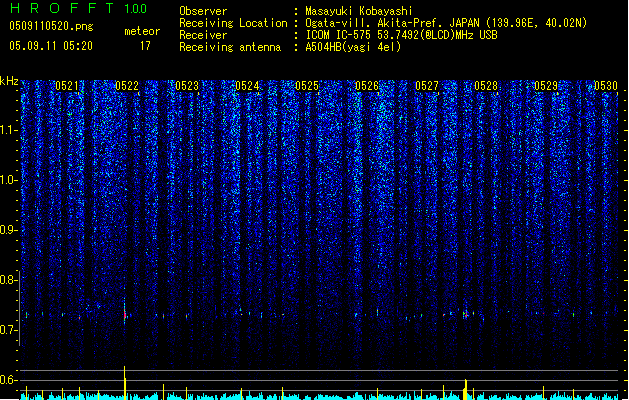
Task: Click the 0.7 kHz axis tick label
Action: [8, 330]
